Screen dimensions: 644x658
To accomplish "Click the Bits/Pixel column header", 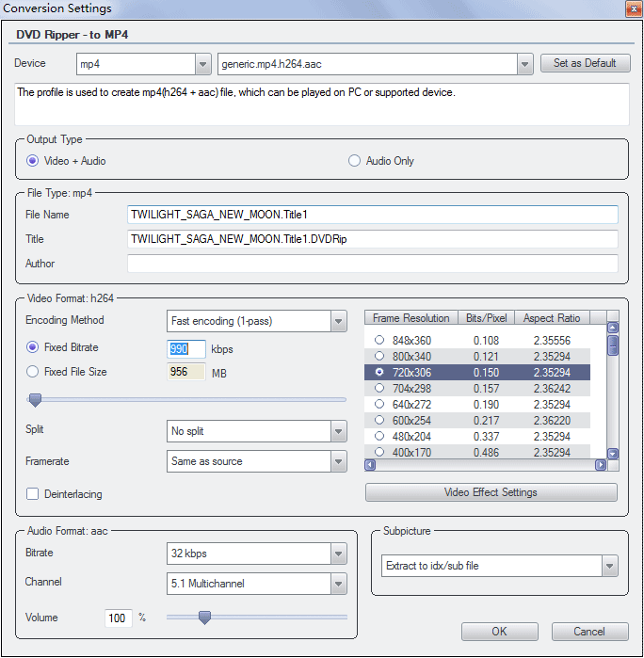I will (x=486, y=318).
